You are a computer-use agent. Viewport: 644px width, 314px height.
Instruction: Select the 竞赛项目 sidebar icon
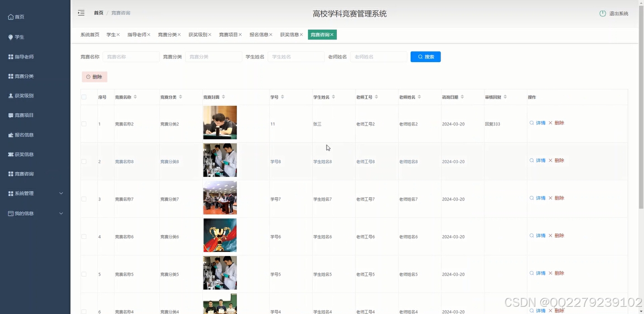click(10, 115)
